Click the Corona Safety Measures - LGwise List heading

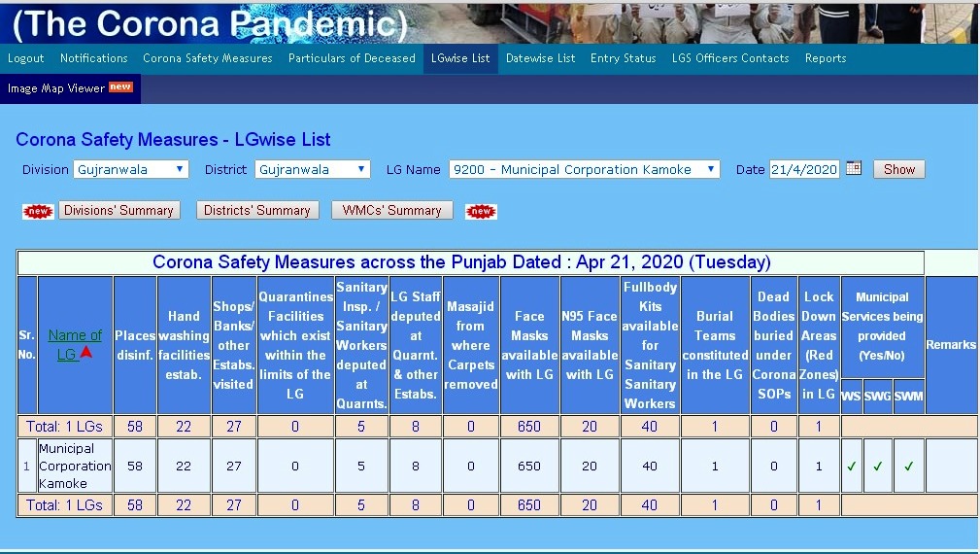click(173, 139)
